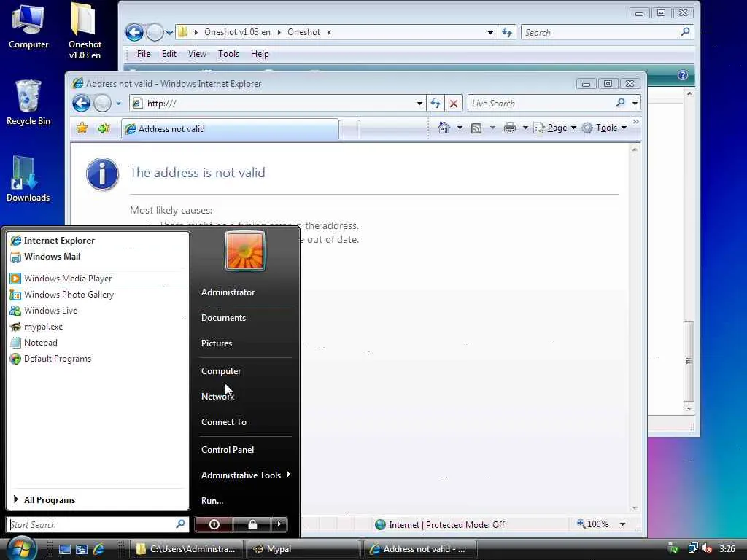
Task: Click Explorer window refresh icon
Action: click(x=507, y=32)
